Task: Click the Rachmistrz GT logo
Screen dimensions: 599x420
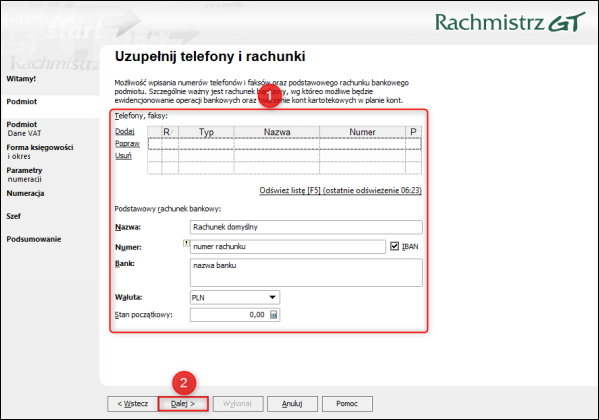Action: coord(510,22)
